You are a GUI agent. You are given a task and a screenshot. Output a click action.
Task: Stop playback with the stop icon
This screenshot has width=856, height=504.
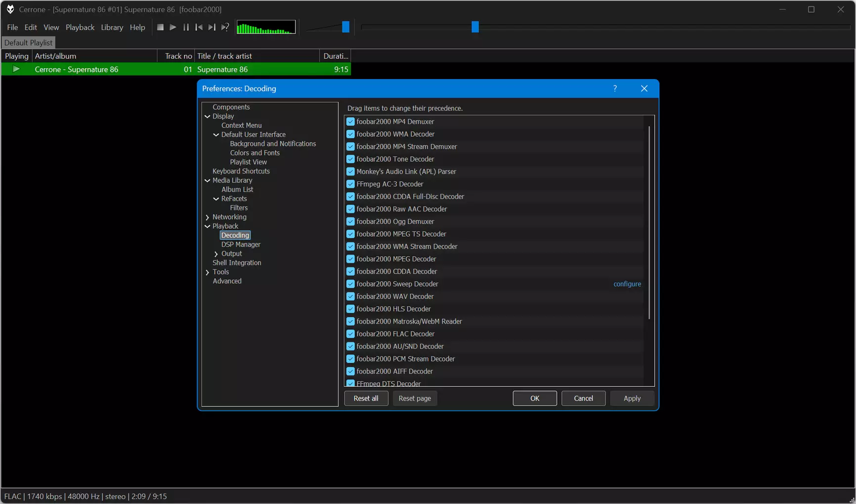(160, 27)
